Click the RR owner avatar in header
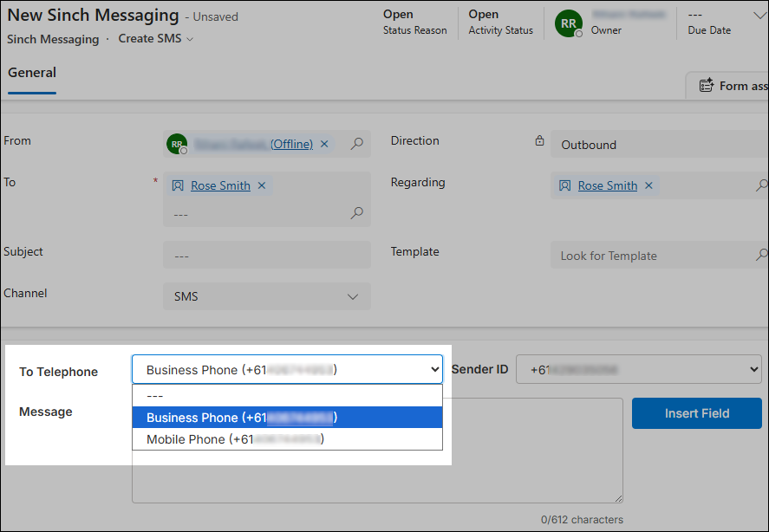769x532 pixels. point(569,23)
